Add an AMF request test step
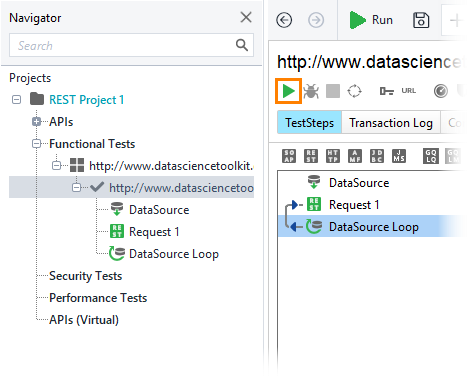 [x=355, y=156]
